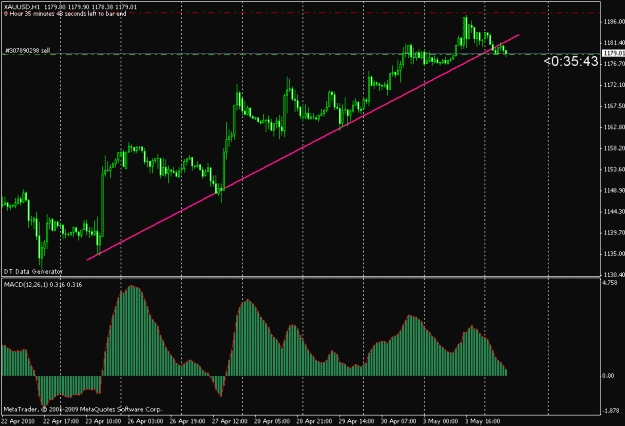This screenshot has height=426, width=625.
Task: Click the '22 Apr 2010' date label
Action: point(18,421)
